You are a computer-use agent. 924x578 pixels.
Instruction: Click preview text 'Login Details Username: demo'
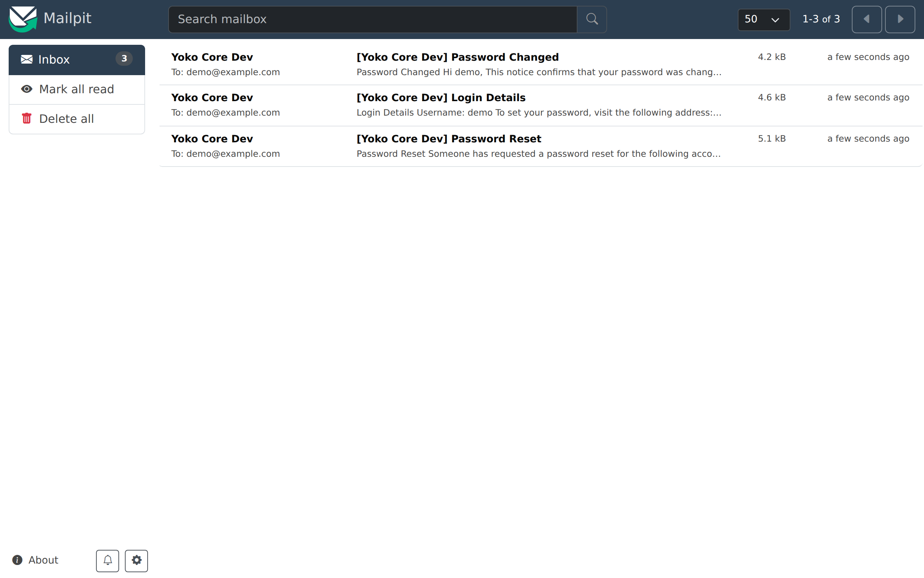pyautogui.click(x=424, y=113)
